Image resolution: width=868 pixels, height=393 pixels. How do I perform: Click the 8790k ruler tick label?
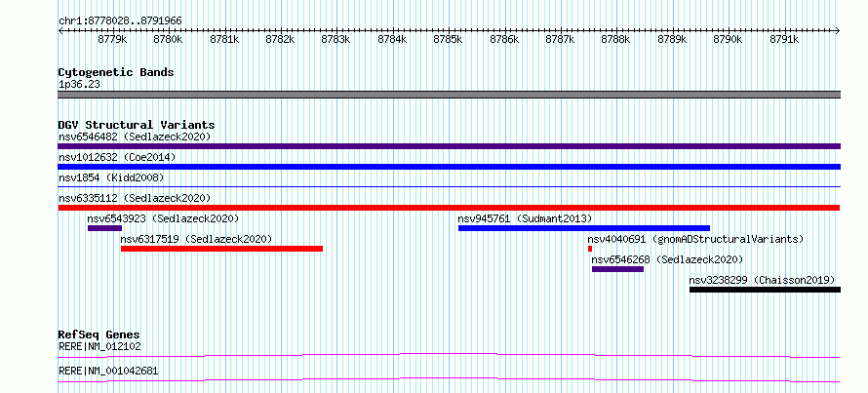coord(729,39)
